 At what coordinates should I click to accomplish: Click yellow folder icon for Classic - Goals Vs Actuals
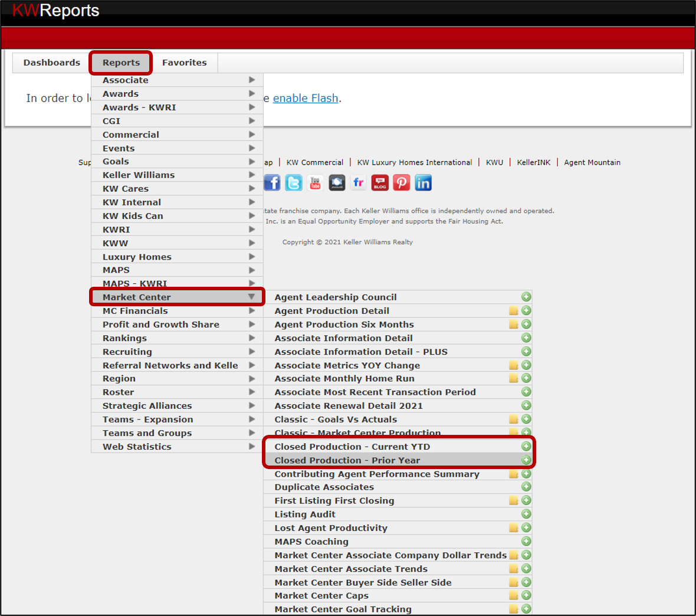tap(514, 420)
